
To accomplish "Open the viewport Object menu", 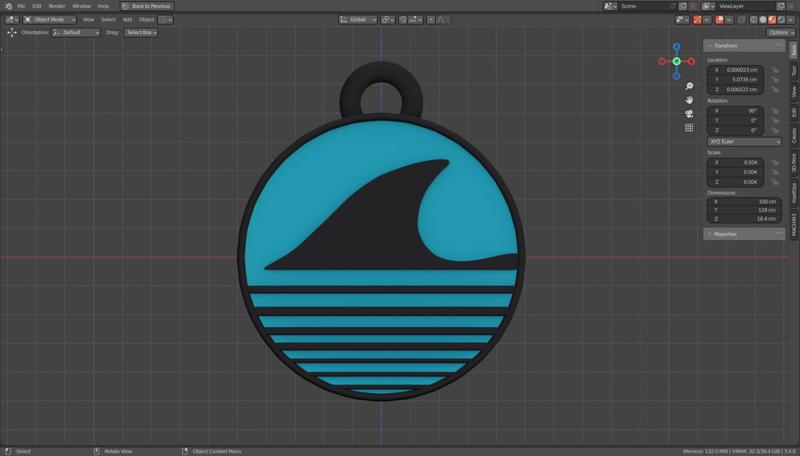I will pos(146,19).
